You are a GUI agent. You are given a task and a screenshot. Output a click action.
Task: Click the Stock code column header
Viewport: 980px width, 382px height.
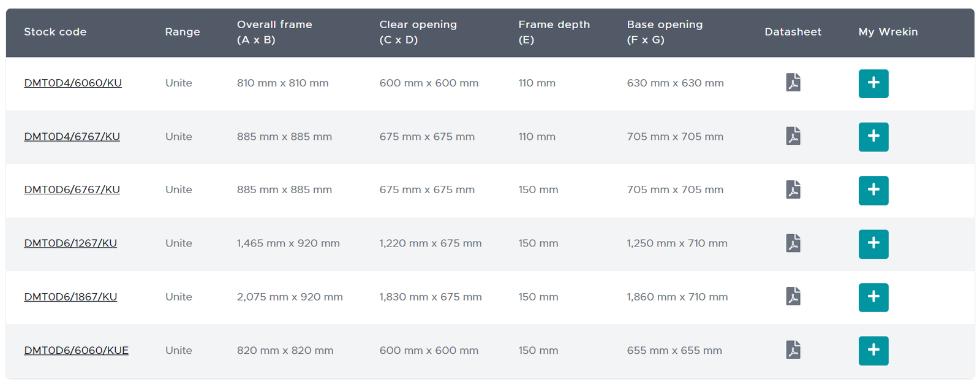pyautogui.click(x=55, y=32)
